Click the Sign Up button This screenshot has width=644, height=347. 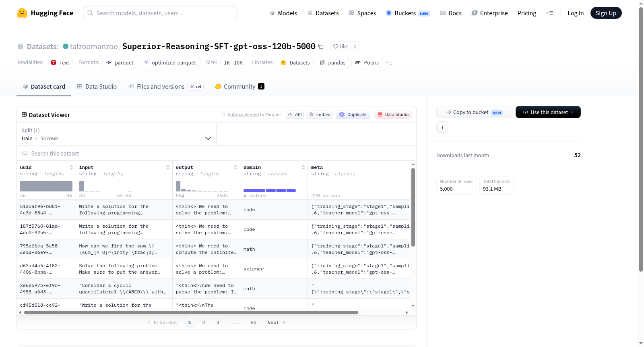606,13
